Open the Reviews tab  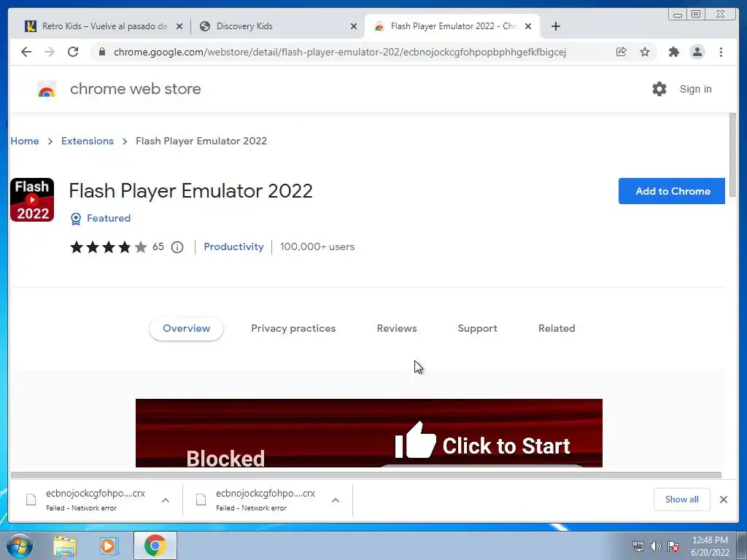click(x=397, y=329)
